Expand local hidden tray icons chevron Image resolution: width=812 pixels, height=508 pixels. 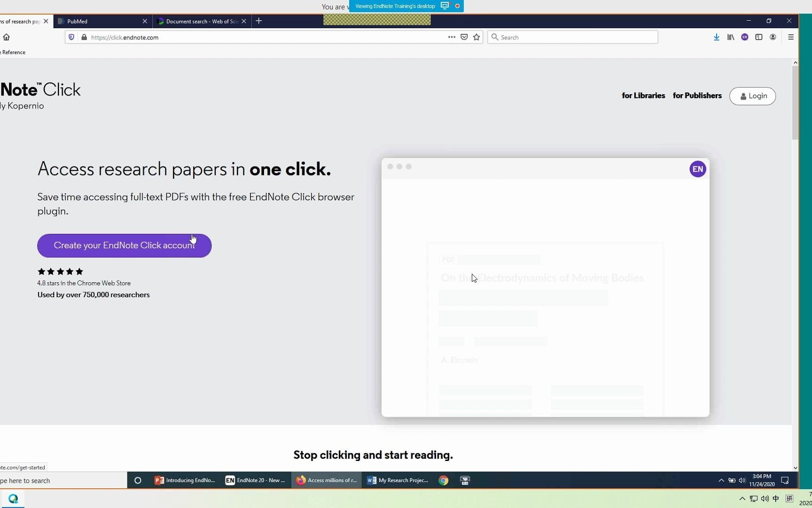(x=742, y=499)
